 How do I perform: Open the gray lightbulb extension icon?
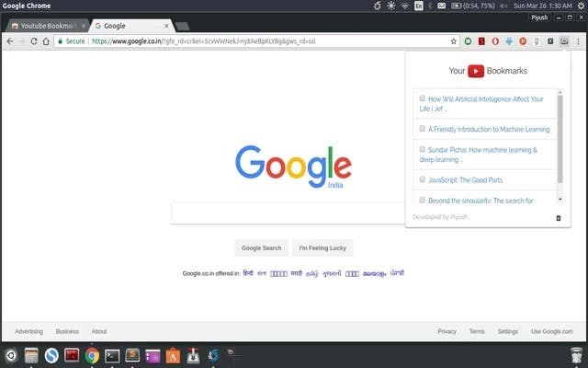point(537,41)
